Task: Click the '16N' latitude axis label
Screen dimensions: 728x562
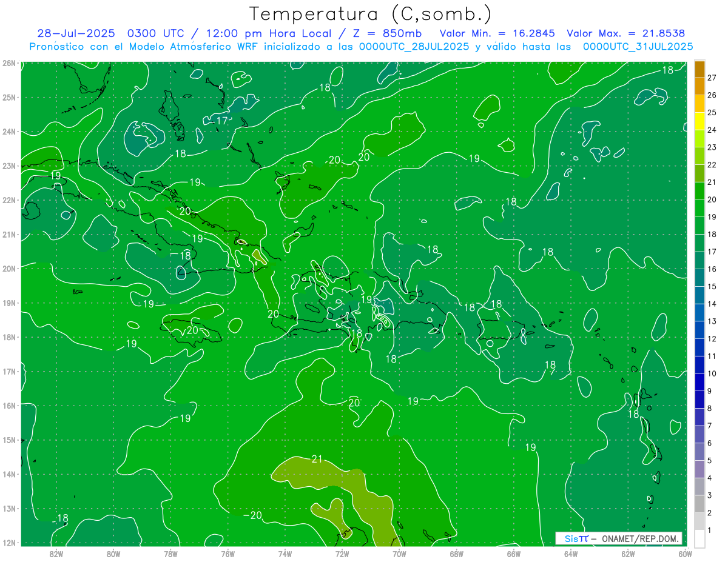Action: pyautogui.click(x=9, y=406)
